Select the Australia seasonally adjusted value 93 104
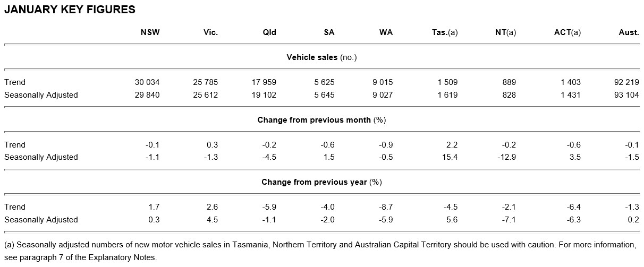Viewport: 644px width, 267px height. (x=626, y=95)
